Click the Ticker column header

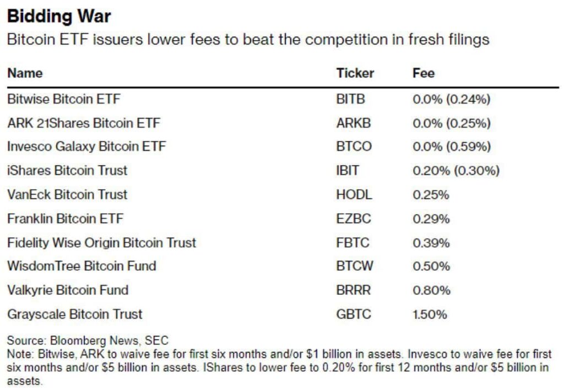355,73
